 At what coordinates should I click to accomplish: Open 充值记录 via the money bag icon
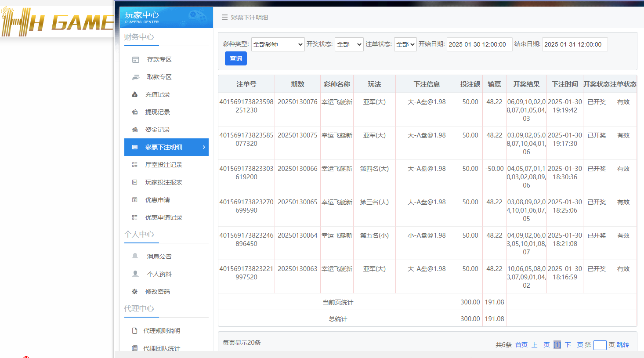(135, 94)
